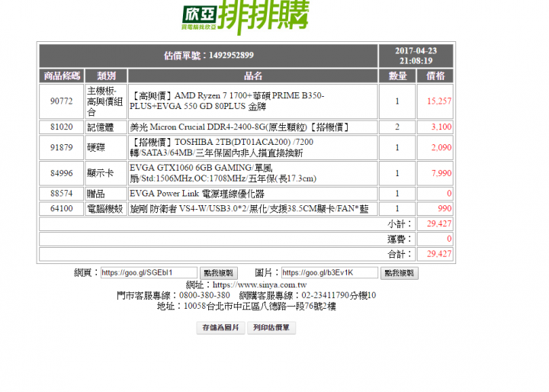Click the price 2,090

click(441, 147)
